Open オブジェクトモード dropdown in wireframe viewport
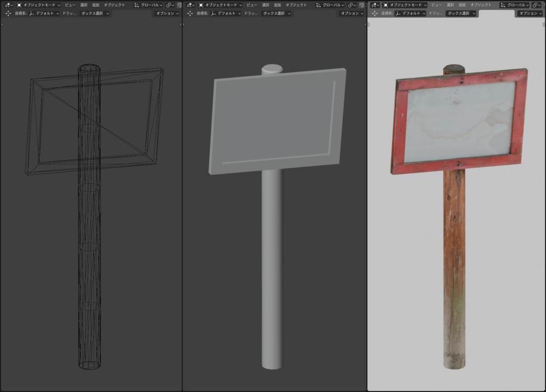The height and width of the screenshot is (392, 546). [x=38, y=5]
